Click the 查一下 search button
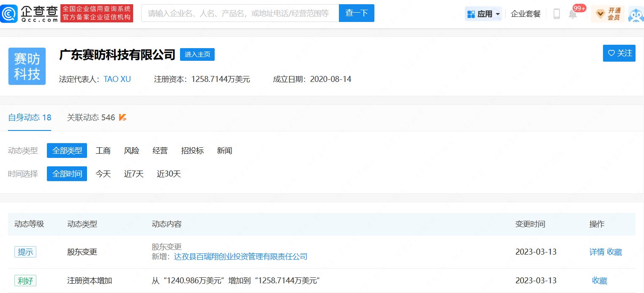This screenshot has height=293, width=644. 357,14
